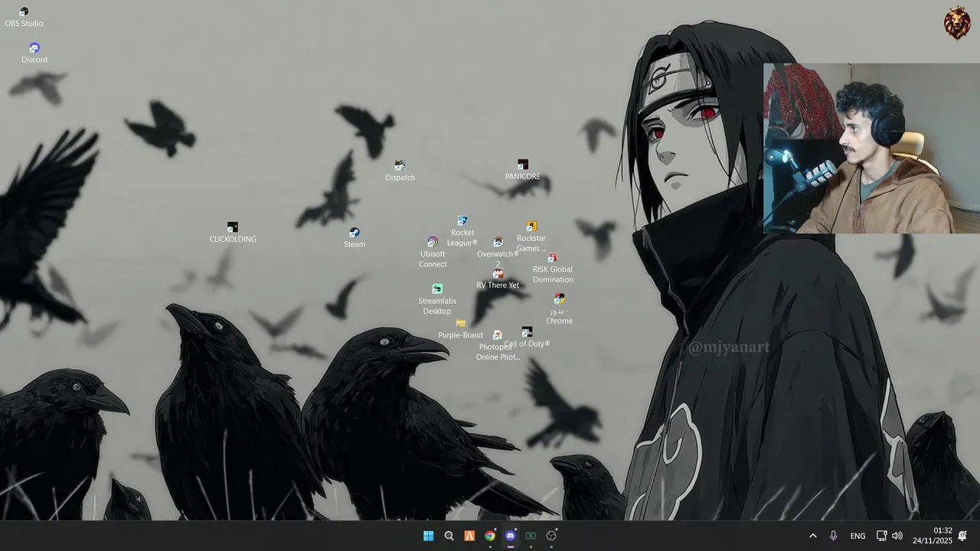This screenshot has width=980, height=551.
Task: Switch to Discord in the taskbar
Action: click(x=511, y=536)
